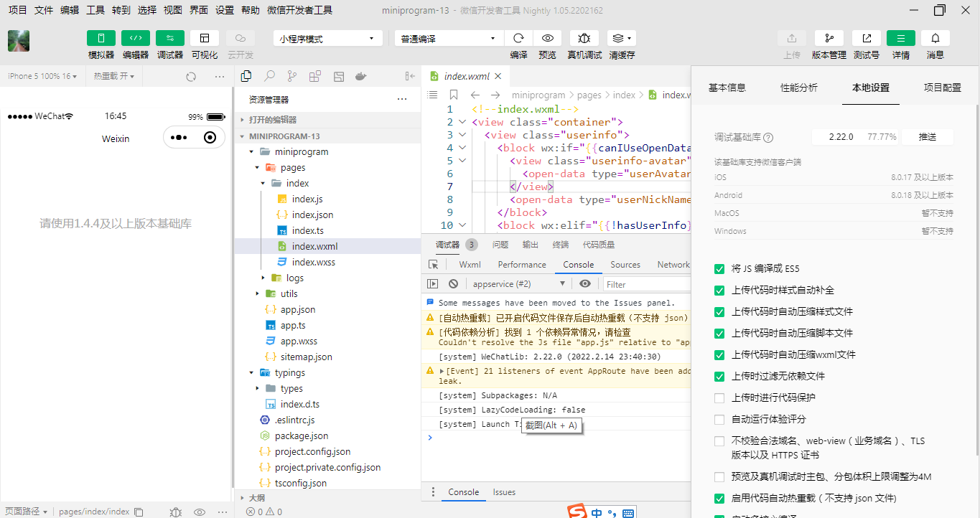Open the 设置 menu

(x=225, y=10)
